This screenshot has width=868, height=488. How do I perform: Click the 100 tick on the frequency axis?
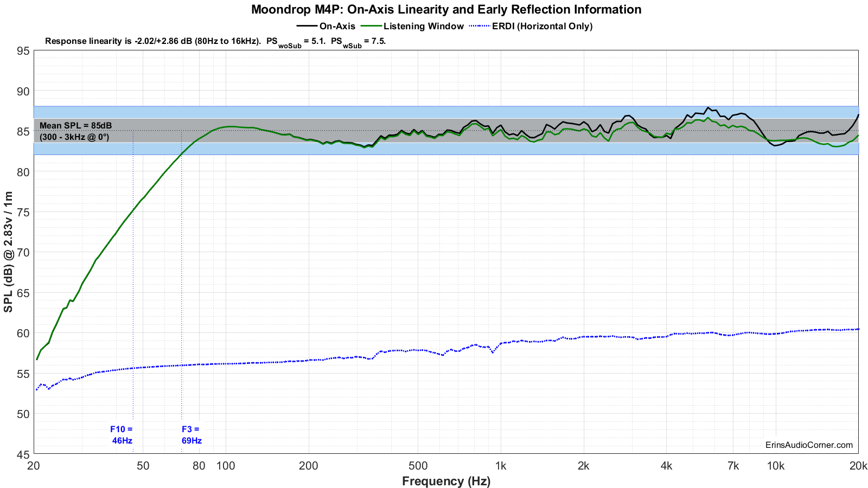tap(225, 466)
